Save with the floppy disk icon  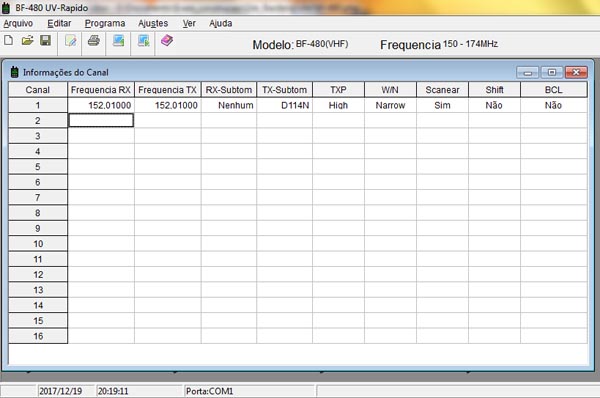point(46,40)
